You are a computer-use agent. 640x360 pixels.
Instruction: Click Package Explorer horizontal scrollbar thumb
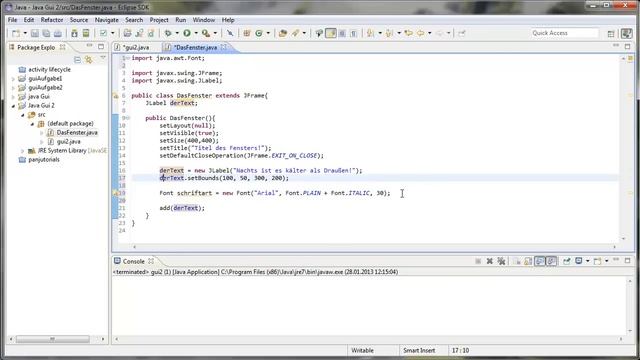(52, 339)
